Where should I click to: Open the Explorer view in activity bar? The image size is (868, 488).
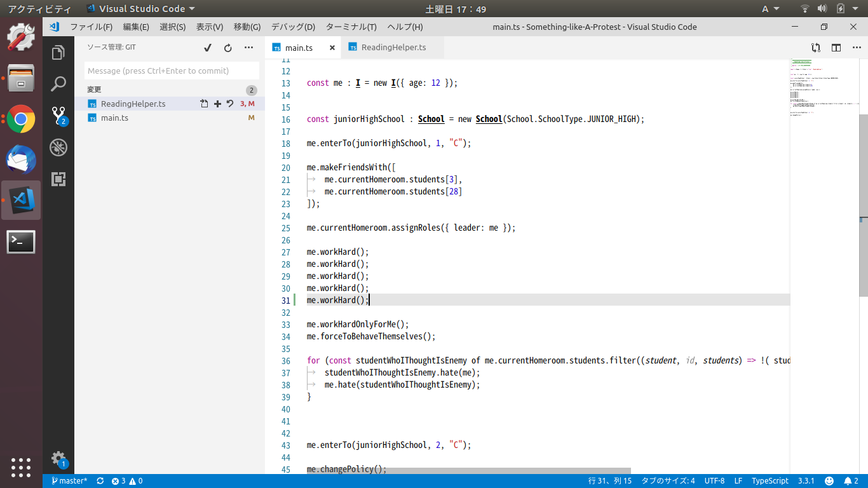(x=58, y=53)
